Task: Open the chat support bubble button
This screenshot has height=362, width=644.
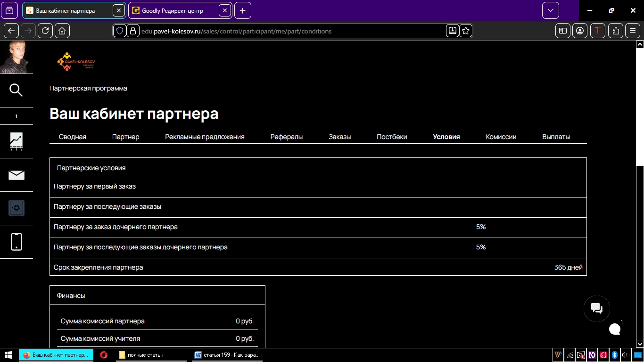Action: 596,309
